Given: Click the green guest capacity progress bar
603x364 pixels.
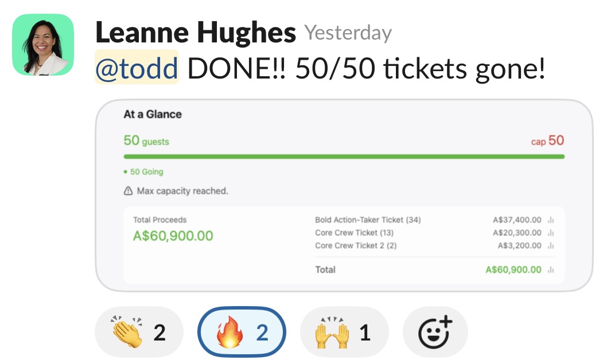Looking at the screenshot, I should pos(344,156).
